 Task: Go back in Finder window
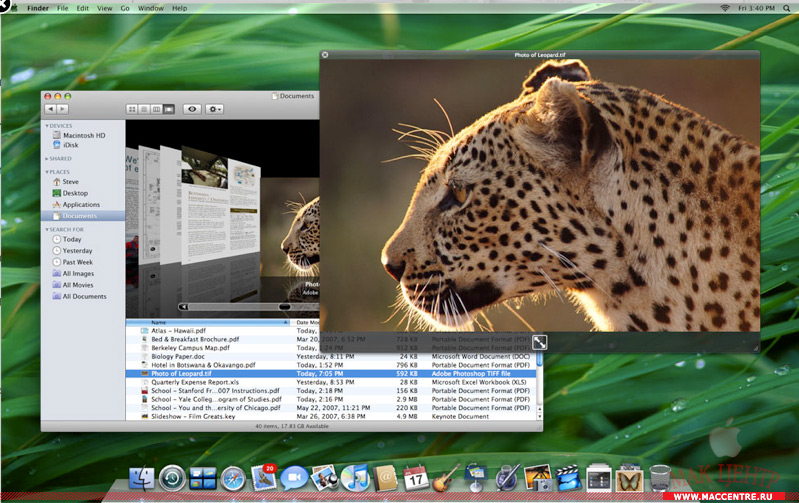pos(50,109)
